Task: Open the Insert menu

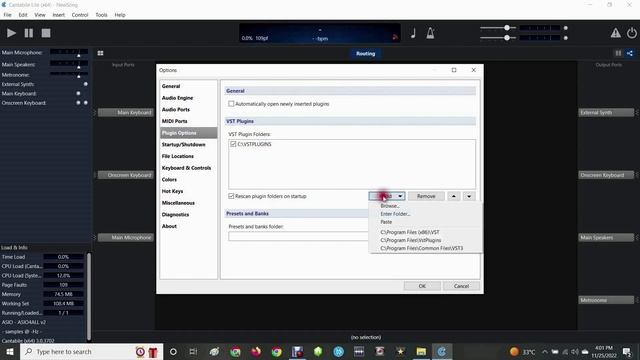Action: click(58, 15)
